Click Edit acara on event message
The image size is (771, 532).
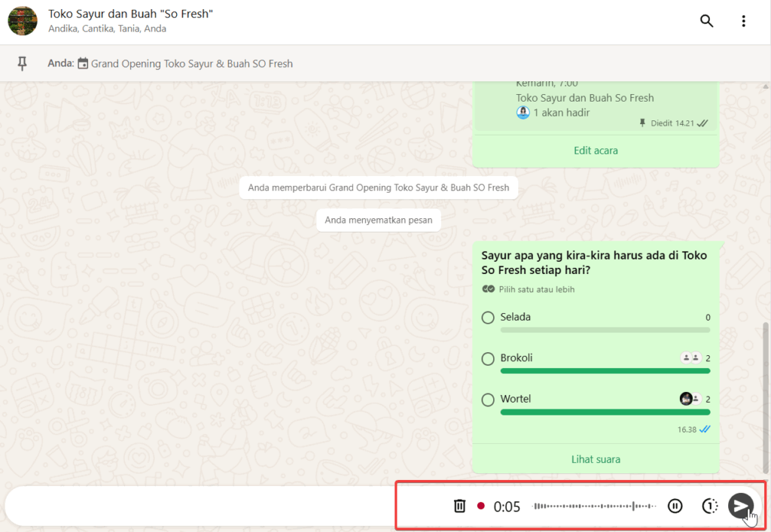tap(595, 150)
